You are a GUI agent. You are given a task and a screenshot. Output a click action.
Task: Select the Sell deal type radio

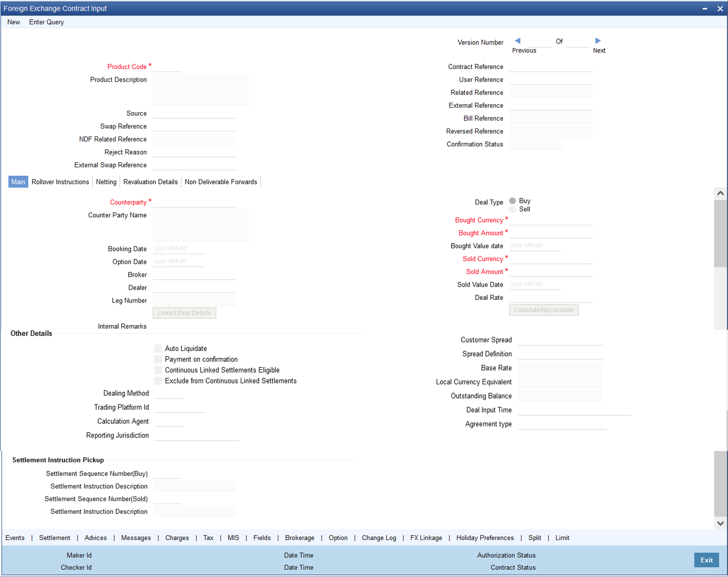(x=512, y=209)
